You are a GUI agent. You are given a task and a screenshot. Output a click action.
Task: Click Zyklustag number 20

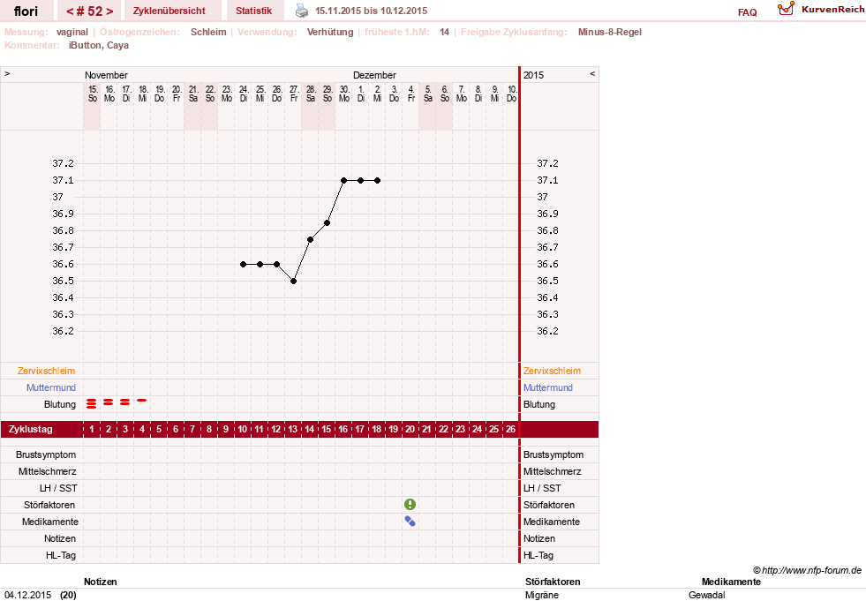click(x=410, y=429)
